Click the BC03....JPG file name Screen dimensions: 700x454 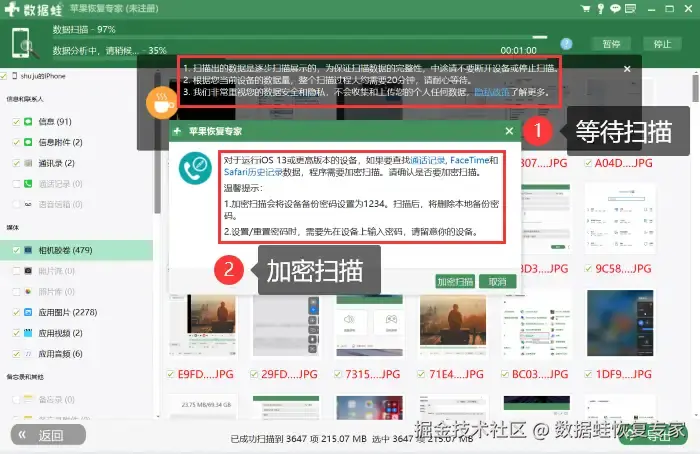(540, 374)
